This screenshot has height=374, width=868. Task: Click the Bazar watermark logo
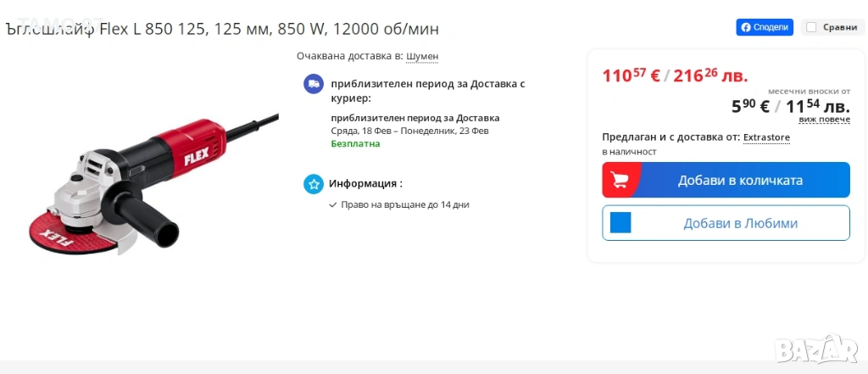click(x=816, y=348)
